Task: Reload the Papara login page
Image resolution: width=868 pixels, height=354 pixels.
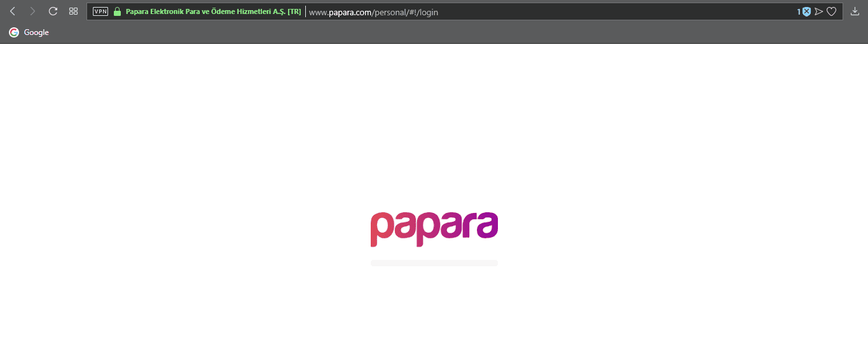Action: 53,11
